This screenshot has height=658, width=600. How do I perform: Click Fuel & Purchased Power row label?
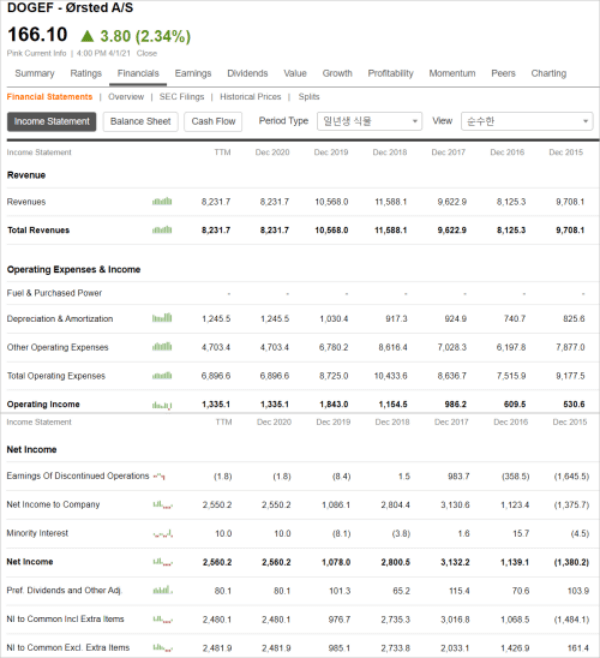54,293
